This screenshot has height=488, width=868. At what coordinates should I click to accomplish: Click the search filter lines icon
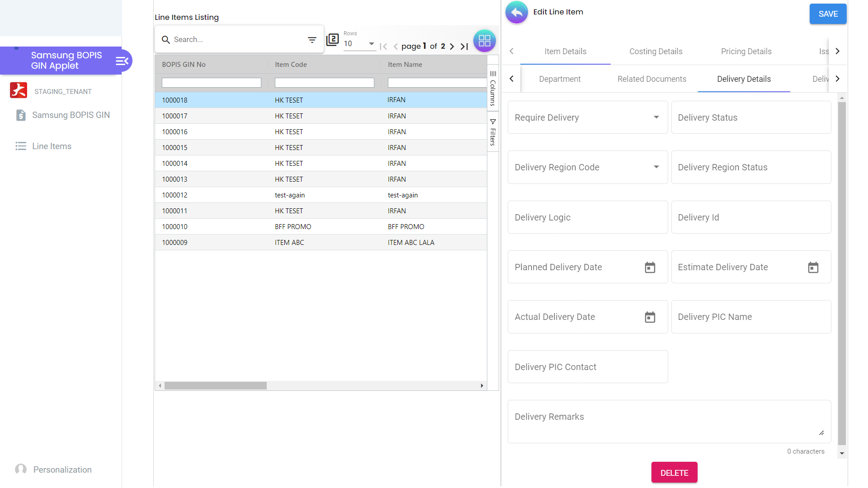click(x=312, y=40)
